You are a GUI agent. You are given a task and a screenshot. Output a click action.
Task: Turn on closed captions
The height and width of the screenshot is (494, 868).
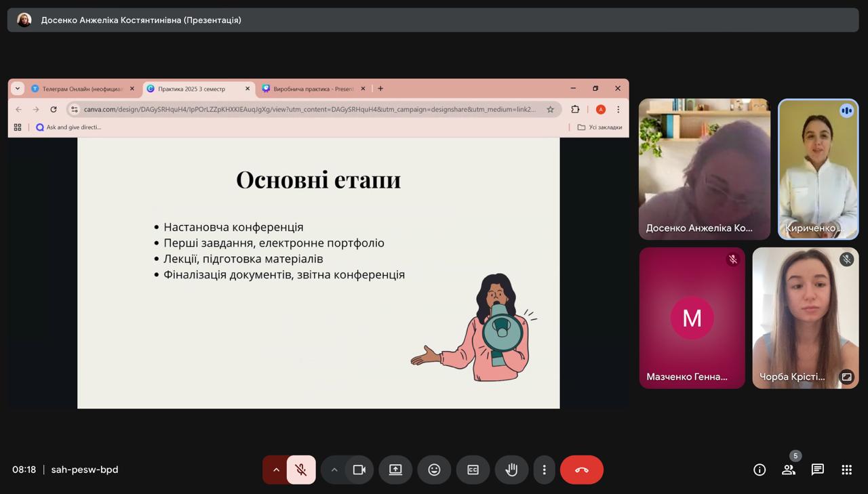pyautogui.click(x=473, y=470)
